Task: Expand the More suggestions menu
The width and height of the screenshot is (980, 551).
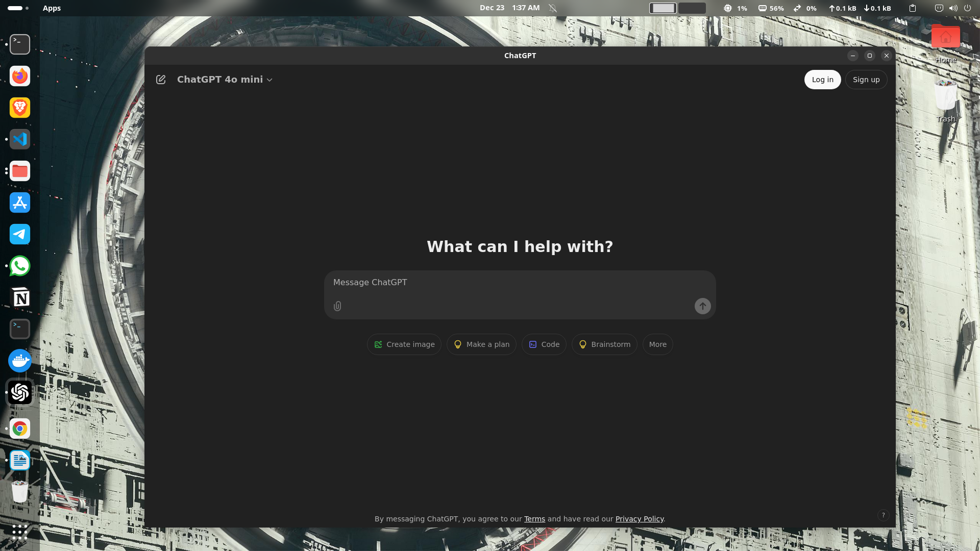Action: [657, 344]
